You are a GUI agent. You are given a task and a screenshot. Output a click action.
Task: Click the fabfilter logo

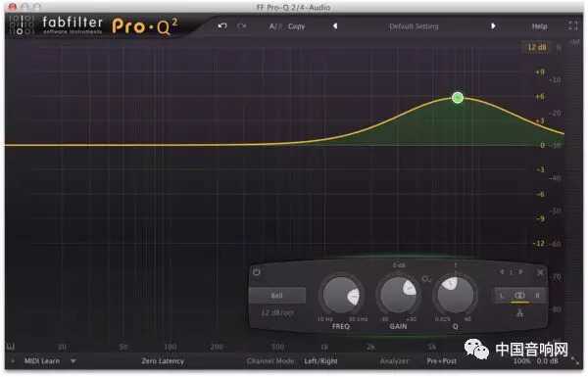(x=73, y=24)
